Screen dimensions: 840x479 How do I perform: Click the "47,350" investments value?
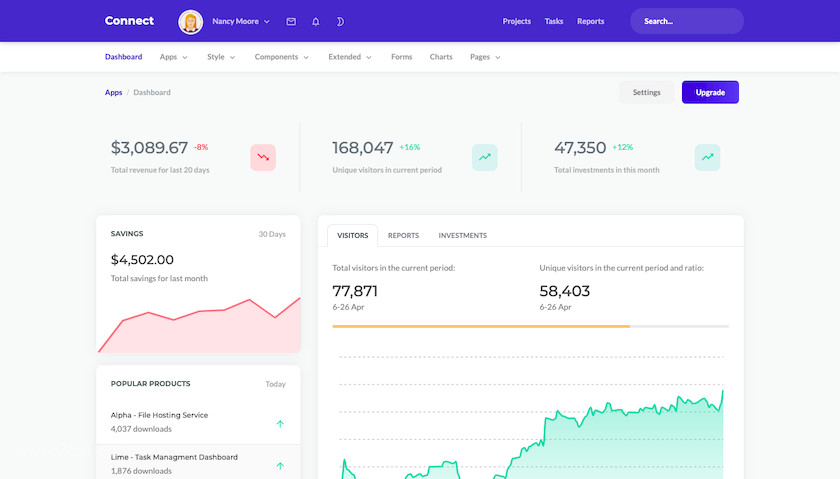(580, 148)
